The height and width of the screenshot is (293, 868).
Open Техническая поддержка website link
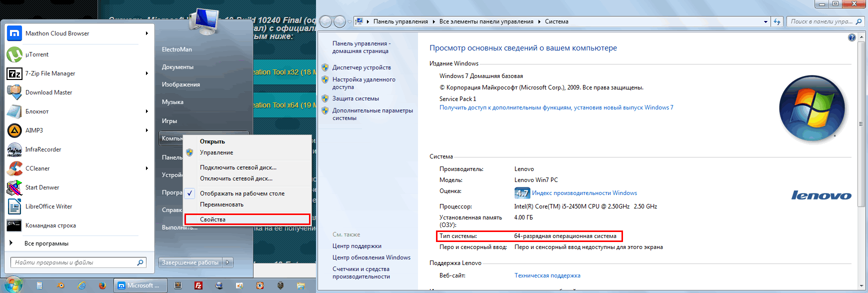(547, 275)
